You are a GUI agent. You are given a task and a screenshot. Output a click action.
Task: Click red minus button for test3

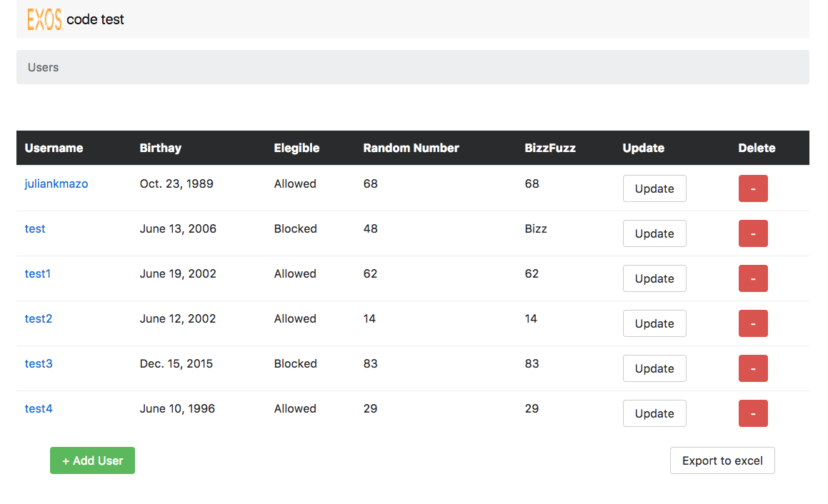(752, 368)
